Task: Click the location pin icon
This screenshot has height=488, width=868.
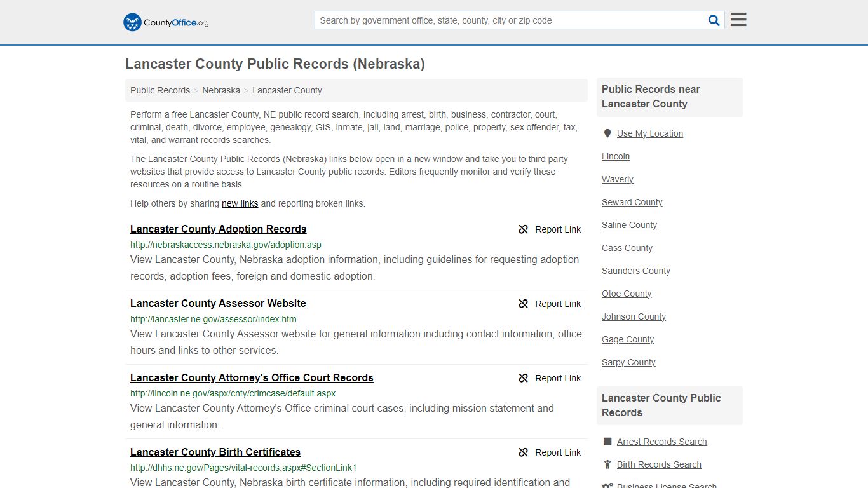Action: [x=607, y=133]
